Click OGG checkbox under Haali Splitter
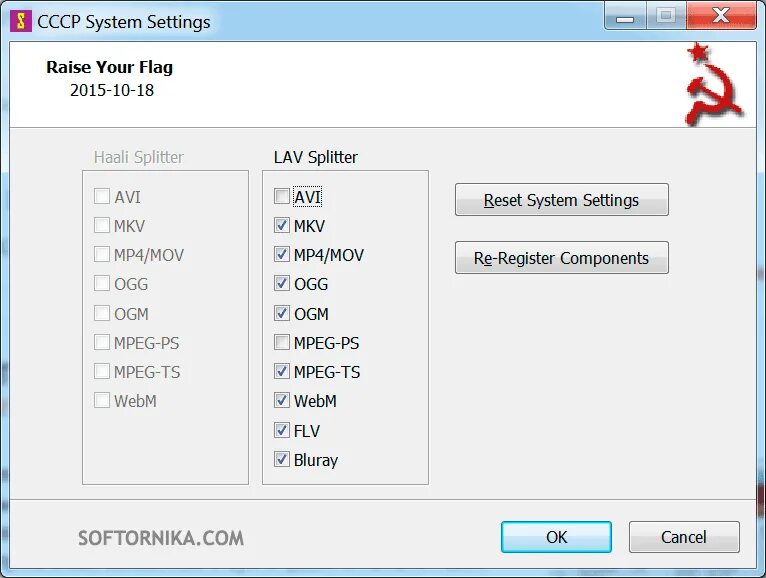Image resolution: width=766 pixels, height=578 pixels. (102, 283)
